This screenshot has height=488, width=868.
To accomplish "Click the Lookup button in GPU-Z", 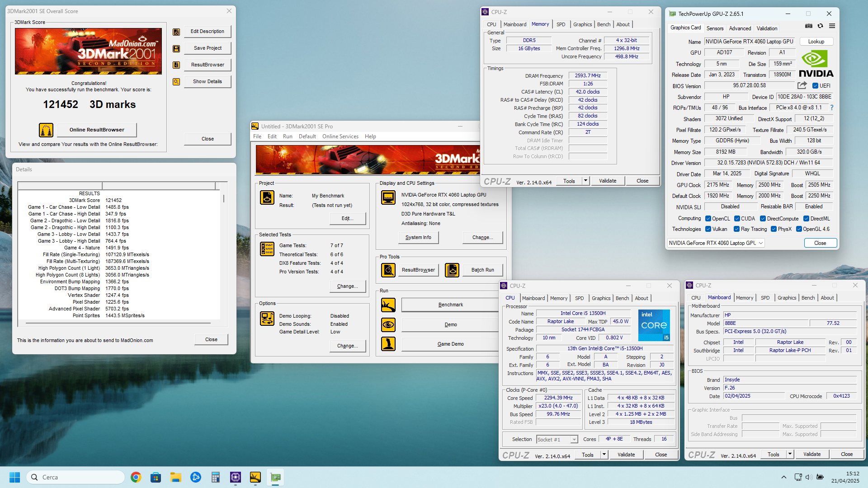I will (816, 42).
